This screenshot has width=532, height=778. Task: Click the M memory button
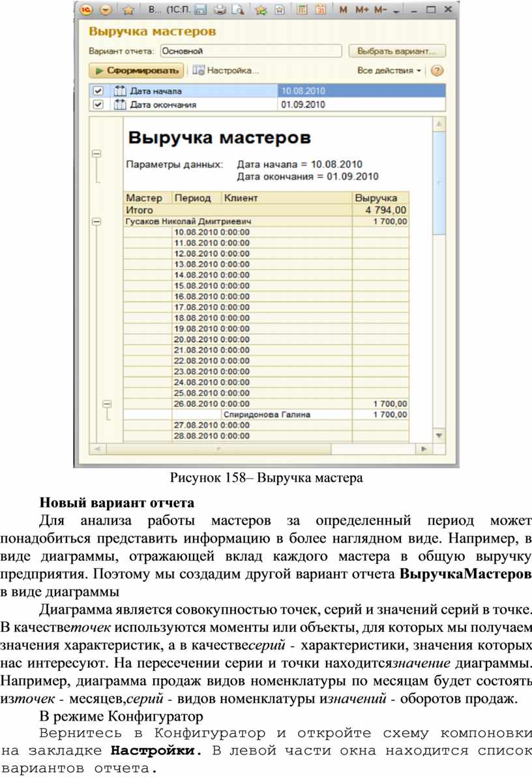[344, 9]
